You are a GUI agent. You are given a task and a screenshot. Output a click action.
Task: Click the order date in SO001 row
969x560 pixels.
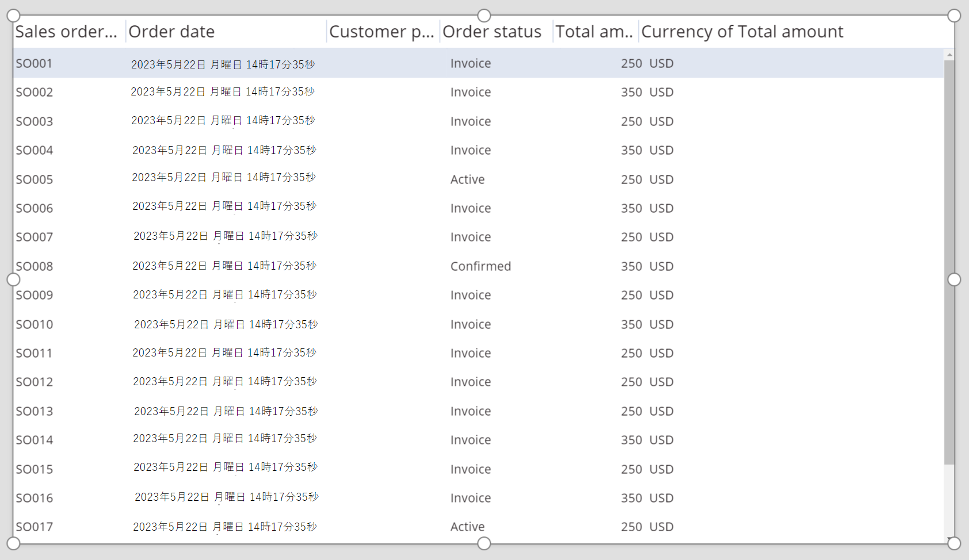coord(223,64)
